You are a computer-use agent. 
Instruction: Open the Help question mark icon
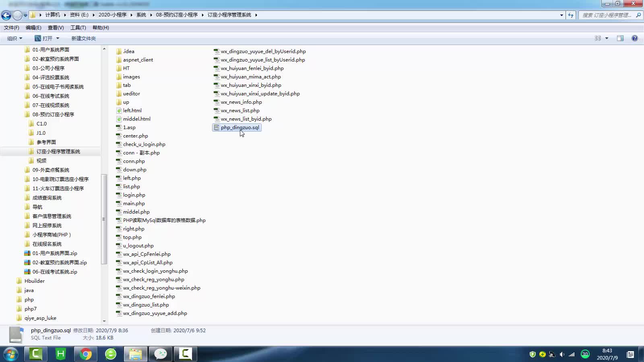coord(635,38)
